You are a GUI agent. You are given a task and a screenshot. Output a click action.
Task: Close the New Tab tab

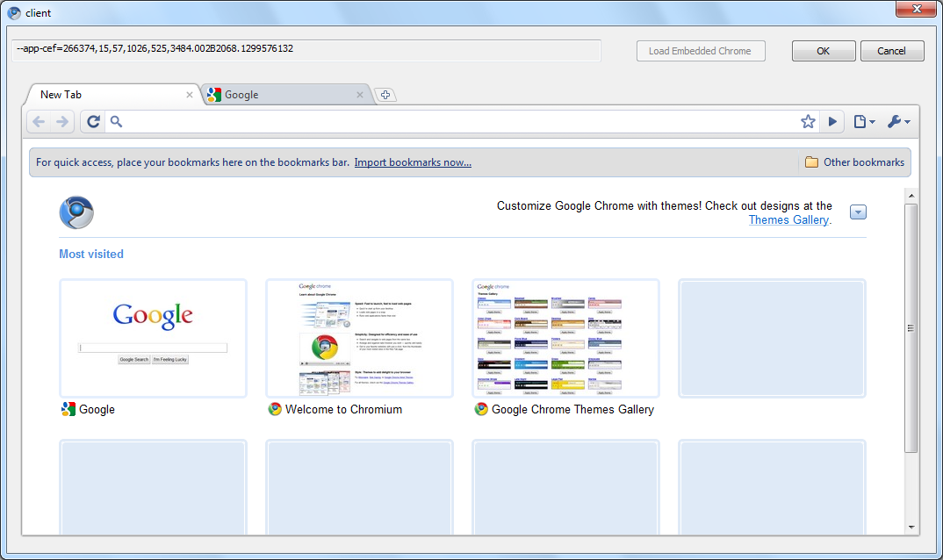(x=190, y=95)
